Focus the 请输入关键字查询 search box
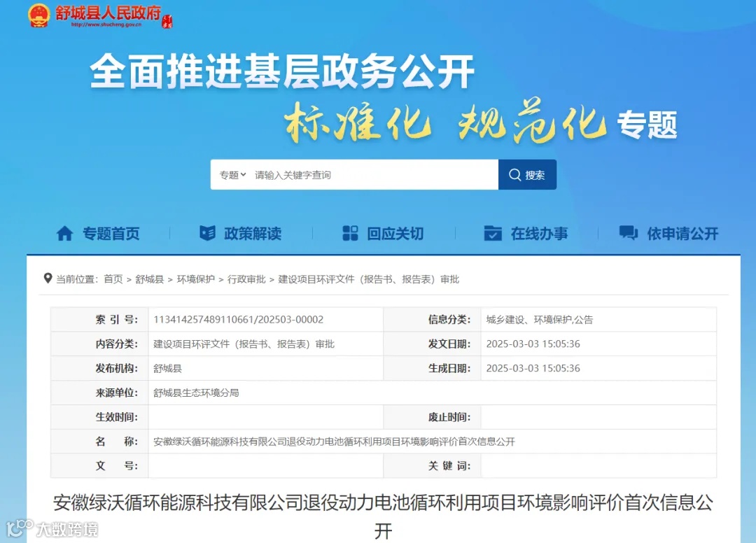Viewport: 756px width, 543px height. pyautogui.click(x=374, y=175)
